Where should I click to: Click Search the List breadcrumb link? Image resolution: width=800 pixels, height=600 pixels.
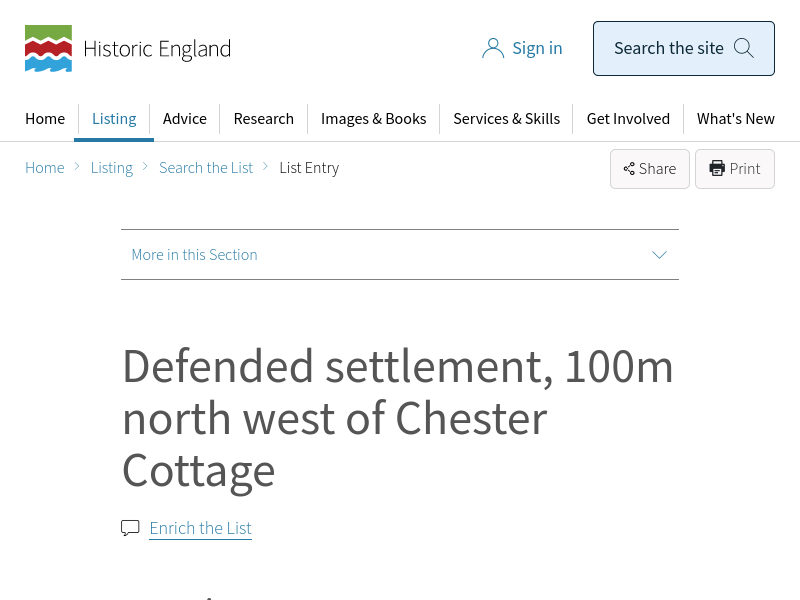(x=206, y=168)
